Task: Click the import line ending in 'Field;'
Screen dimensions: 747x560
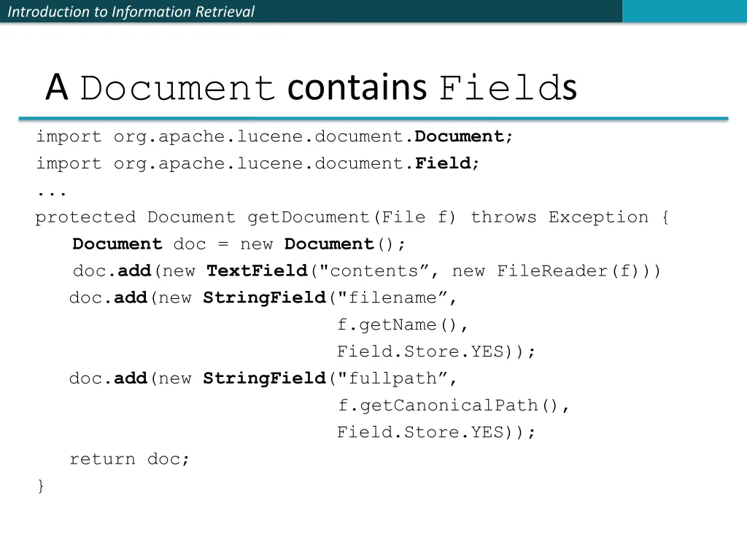Action: [258, 164]
